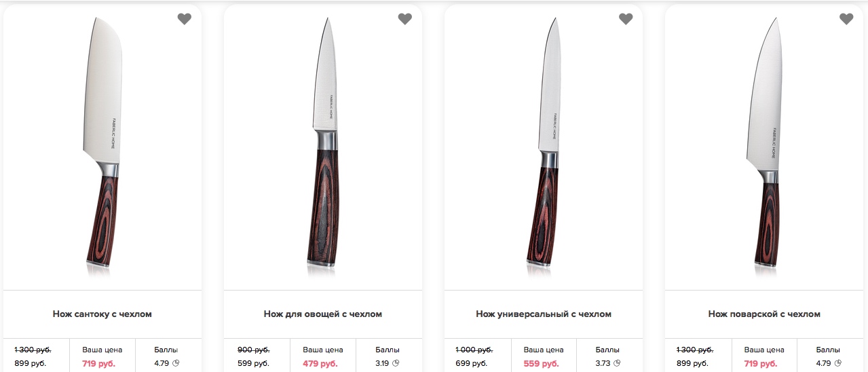Click points info icon on chef's knife card
This screenshot has height=372, width=868.
pos(837,363)
